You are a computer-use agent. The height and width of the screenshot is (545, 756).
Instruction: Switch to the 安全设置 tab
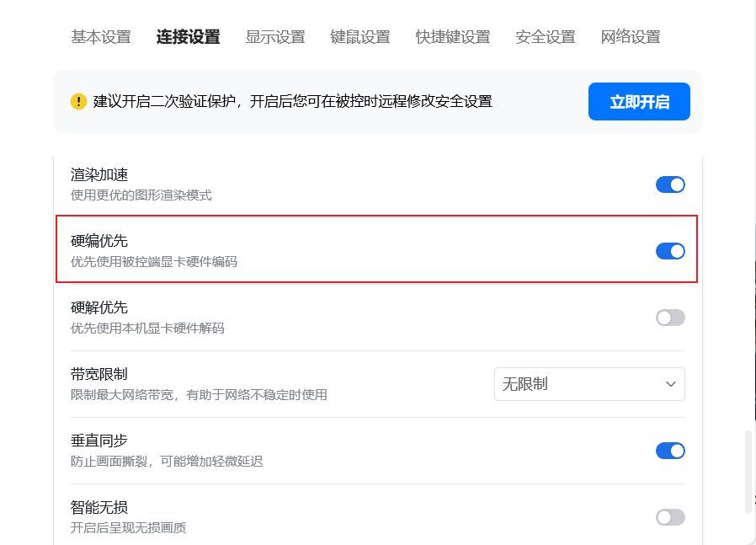click(x=546, y=37)
